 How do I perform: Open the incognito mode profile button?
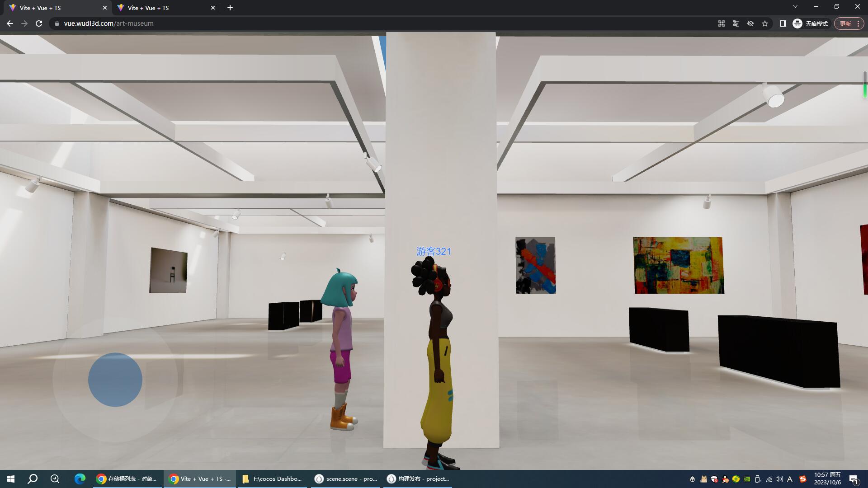click(x=811, y=23)
